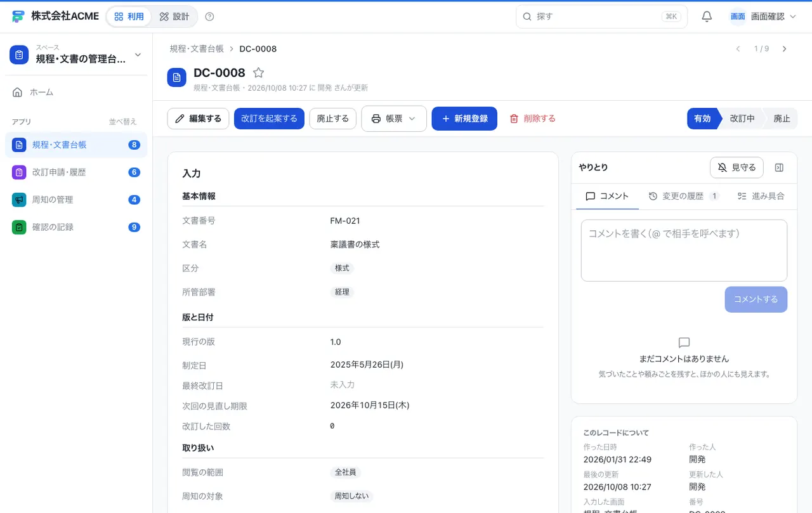The width and height of the screenshot is (812, 513).
Task: Open 周知の管理 in sidebar
Action: [76, 200]
